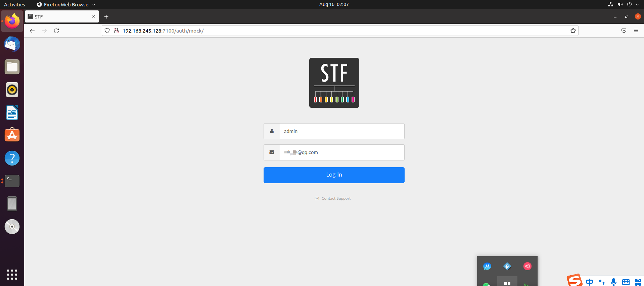Open a new tab with the plus button
Viewport: 644px width, 286px height.
[106, 16]
